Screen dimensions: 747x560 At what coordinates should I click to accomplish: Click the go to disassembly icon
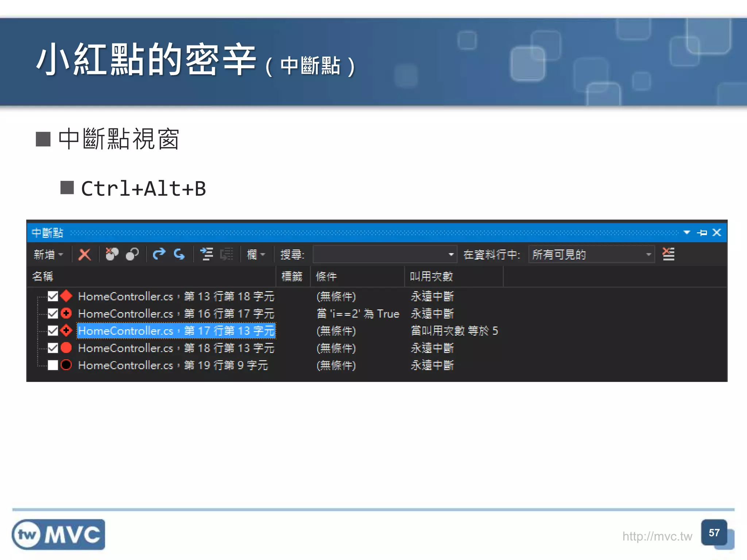click(227, 254)
